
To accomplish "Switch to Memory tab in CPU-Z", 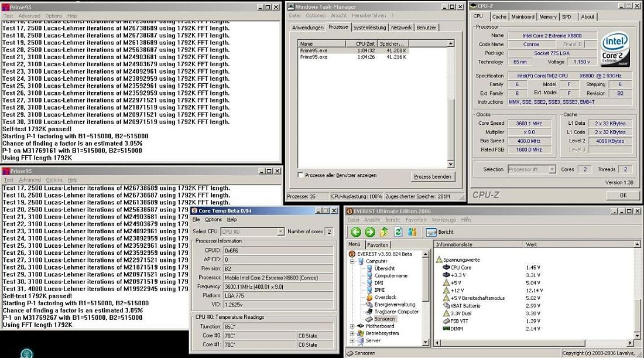I will click(x=548, y=17).
